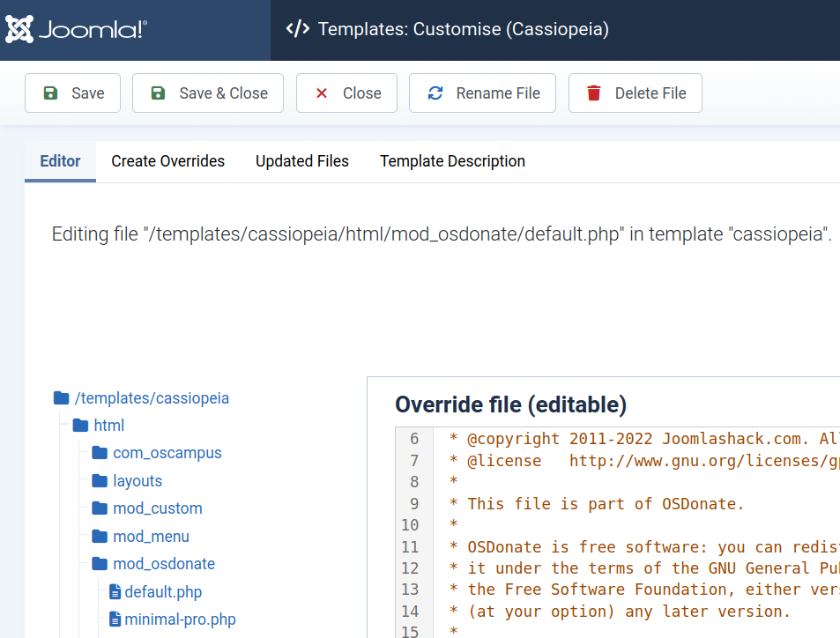Collapse the html folder
Image resolution: width=840 pixels, height=638 pixels.
point(109,425)
